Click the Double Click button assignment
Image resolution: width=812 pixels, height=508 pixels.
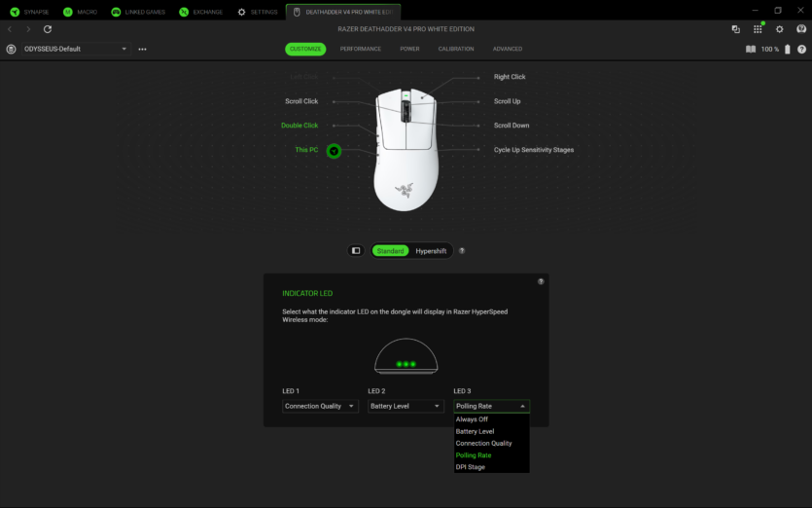click(300, 126)
